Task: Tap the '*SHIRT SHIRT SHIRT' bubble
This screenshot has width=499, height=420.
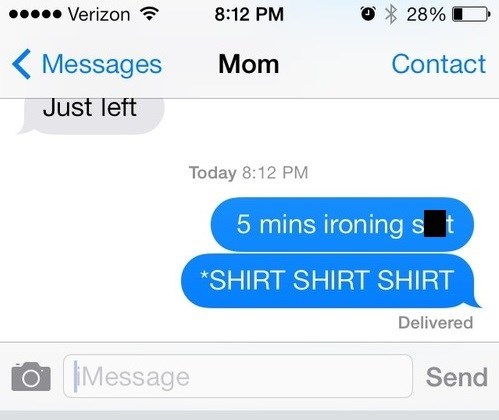Action: [330, 281]
